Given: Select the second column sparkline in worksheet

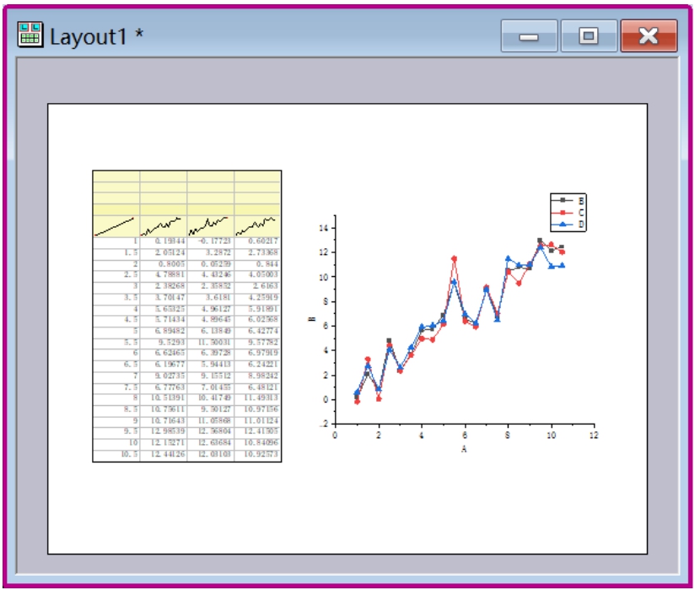Looking at the screenshot, I should (x=163, y=226).
